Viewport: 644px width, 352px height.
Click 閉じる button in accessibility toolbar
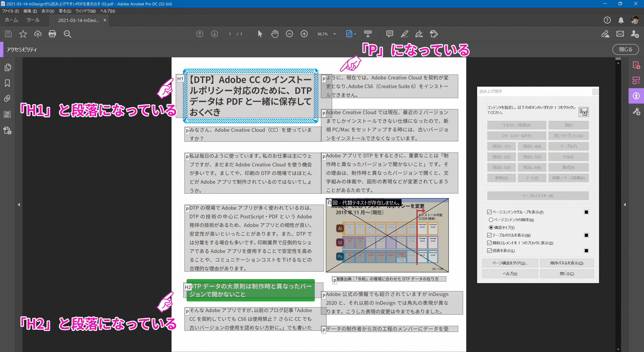coord(626,49)
